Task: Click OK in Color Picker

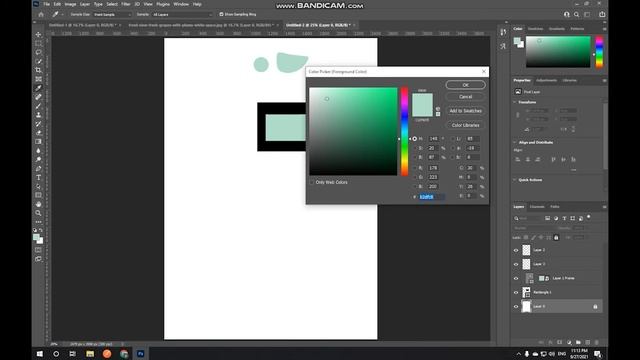Action: pyautogui.click(x=465, y=85)
